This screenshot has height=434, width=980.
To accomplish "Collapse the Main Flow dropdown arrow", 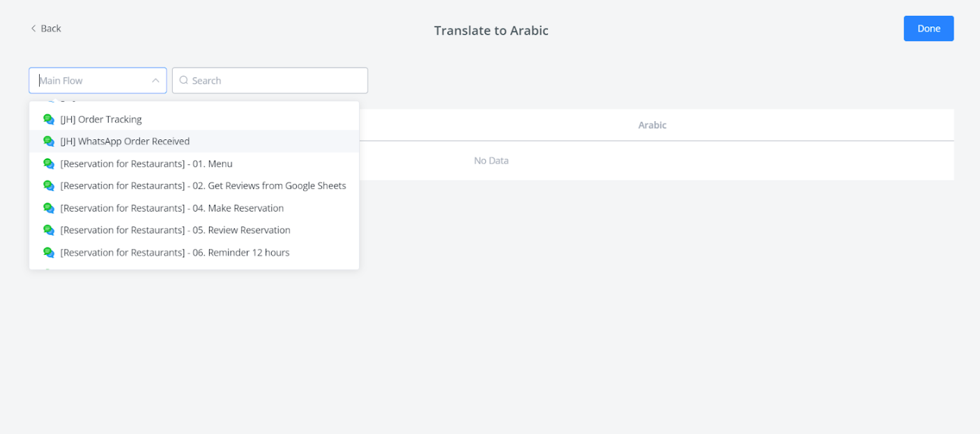I will (x=155, y=80).
